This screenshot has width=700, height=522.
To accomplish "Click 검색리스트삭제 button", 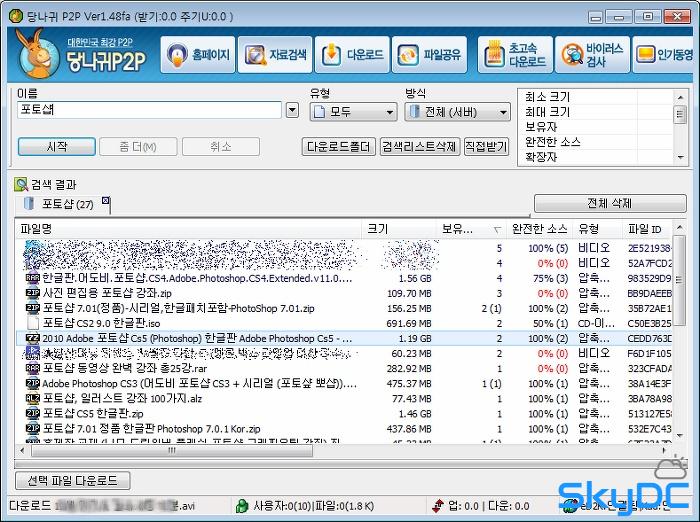I will [419, 146].
